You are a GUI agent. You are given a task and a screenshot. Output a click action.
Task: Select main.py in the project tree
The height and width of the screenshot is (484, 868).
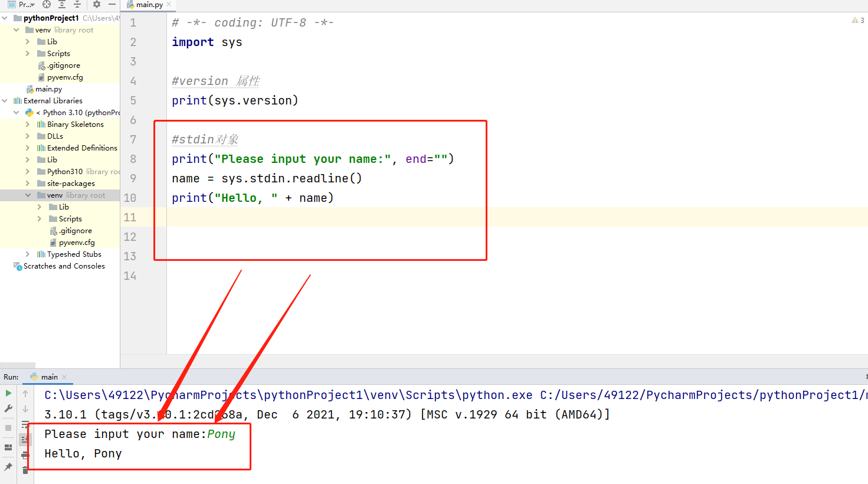[x=44, y=89]
